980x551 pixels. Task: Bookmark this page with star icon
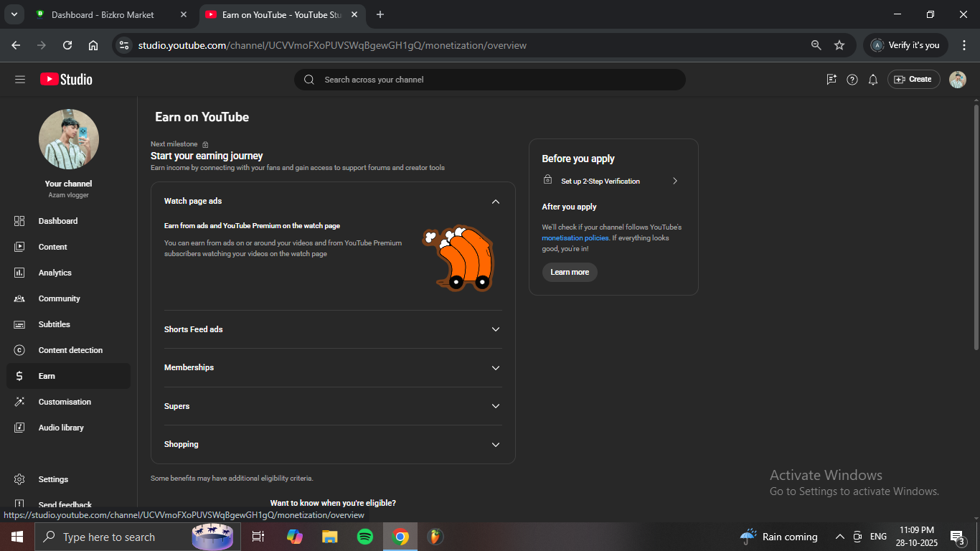pyautogui.click(x=839, y=45)
